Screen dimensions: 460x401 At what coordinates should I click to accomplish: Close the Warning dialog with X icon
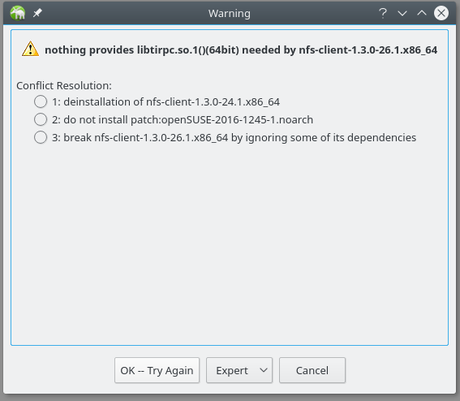coord(441,13)
